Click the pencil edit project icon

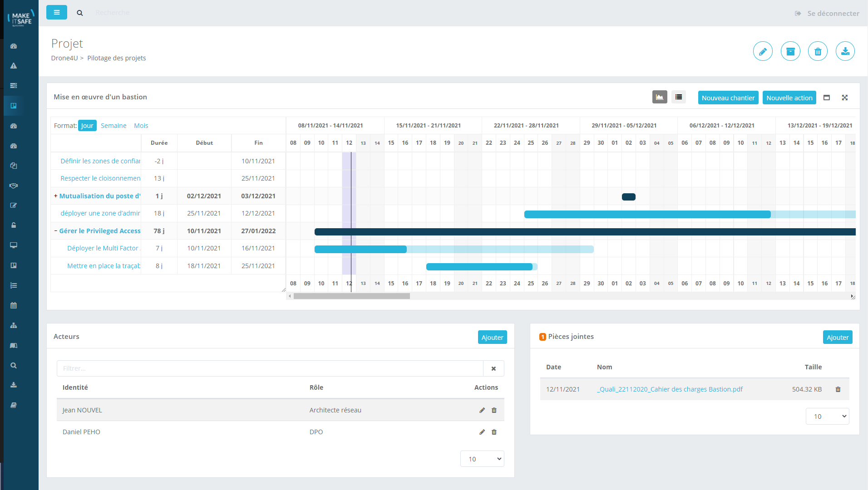[x=763, y=51]
